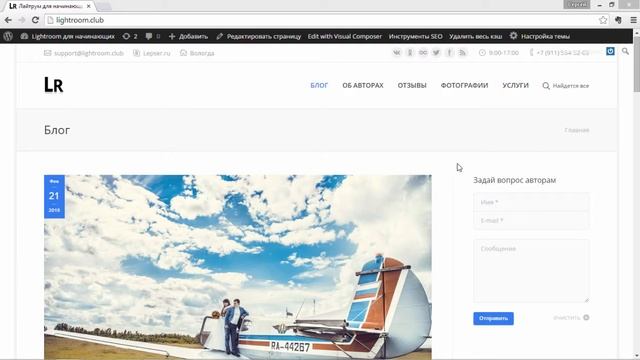
Task: Click Edit with Visual Composer
Action: pos(344,36)
